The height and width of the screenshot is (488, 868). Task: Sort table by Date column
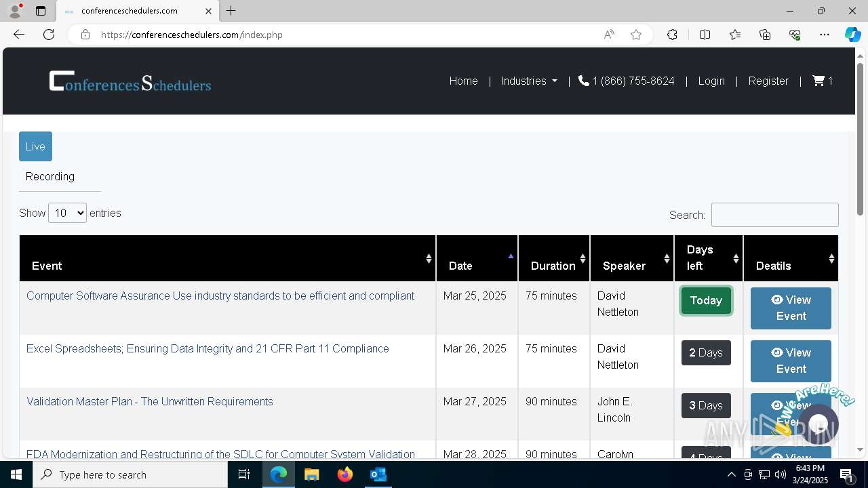coord(477,258)
